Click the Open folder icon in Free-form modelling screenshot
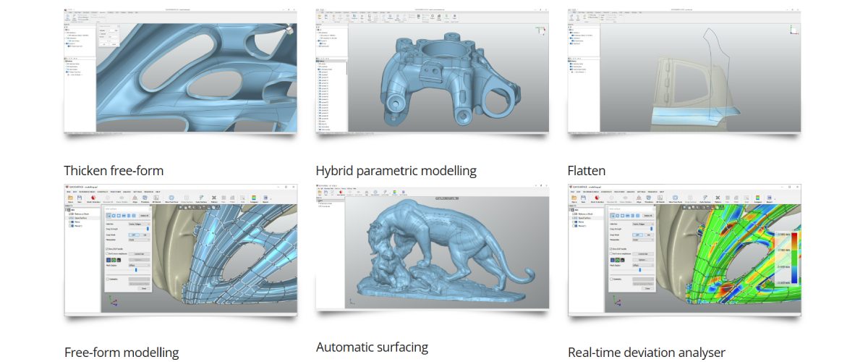The width and height of the screenshot is (868, 362). click(69, 198)
